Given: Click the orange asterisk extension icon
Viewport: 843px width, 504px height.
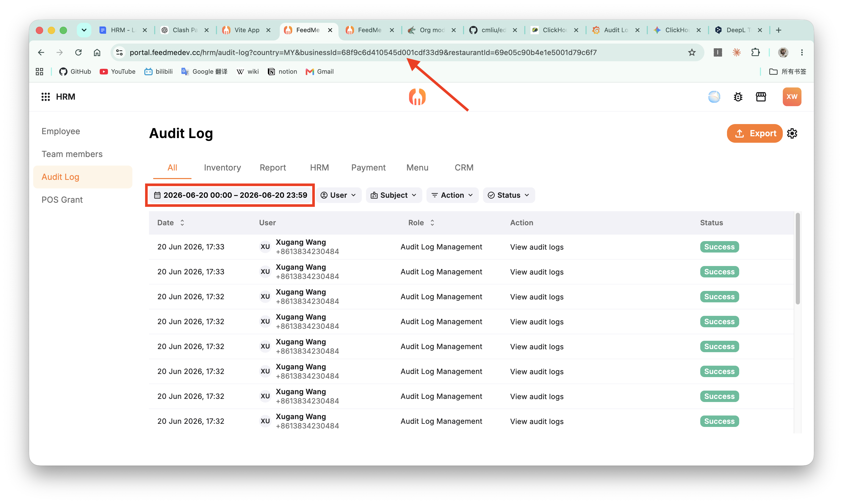Looking at the screenshot, I should pyautogui.click(x=736, y=52).
